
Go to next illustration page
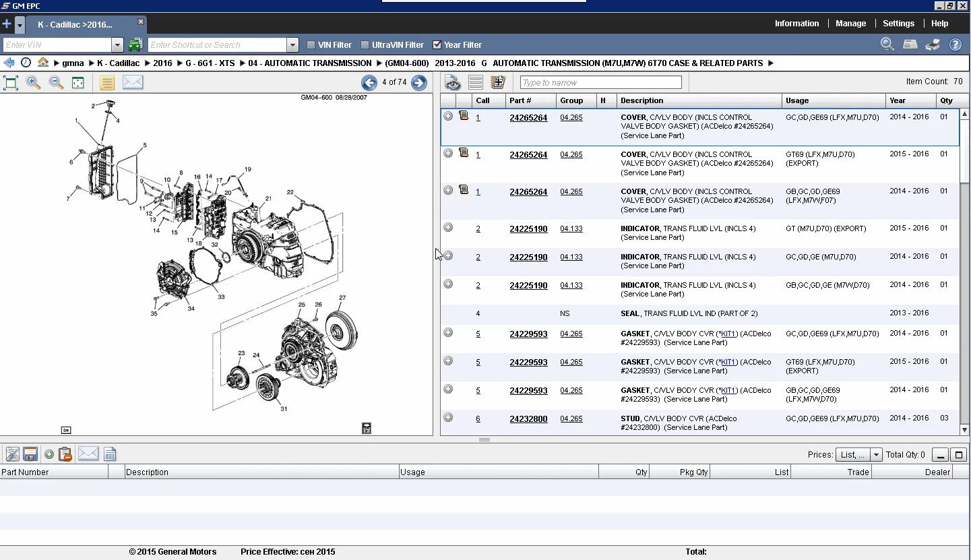(419, 83)
